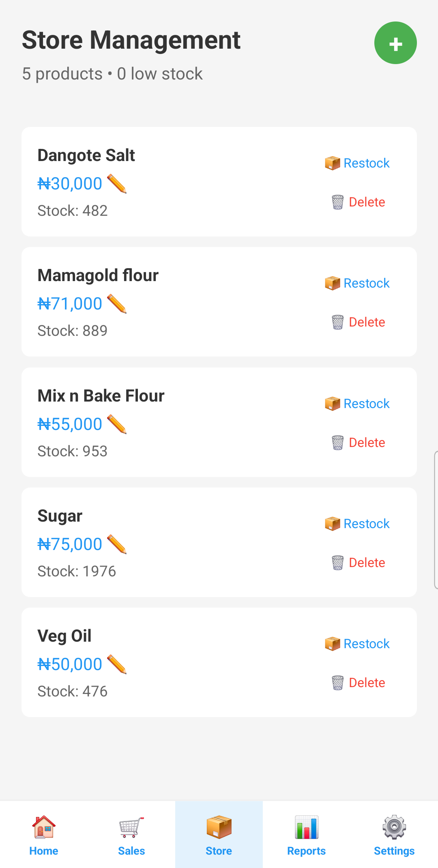The width and height of the screenshot is (438, 868).
Task: Restock Mix n Bake Flour
Action: coord(357,404)
